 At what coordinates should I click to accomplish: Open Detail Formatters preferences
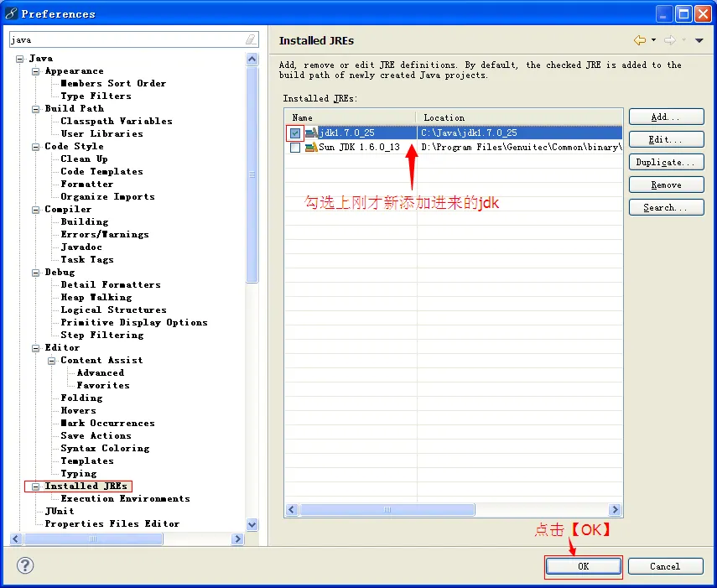[111, 284]
